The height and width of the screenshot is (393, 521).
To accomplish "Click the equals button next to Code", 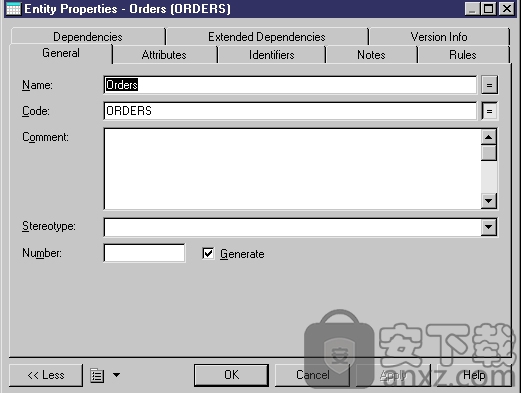I will pyautogui.click(x=489, y=111).
